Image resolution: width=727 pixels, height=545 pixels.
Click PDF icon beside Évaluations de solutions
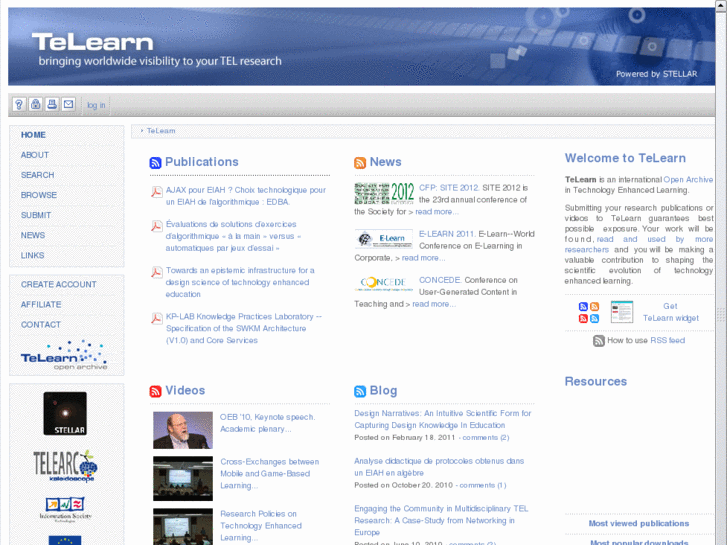[157, 226]
